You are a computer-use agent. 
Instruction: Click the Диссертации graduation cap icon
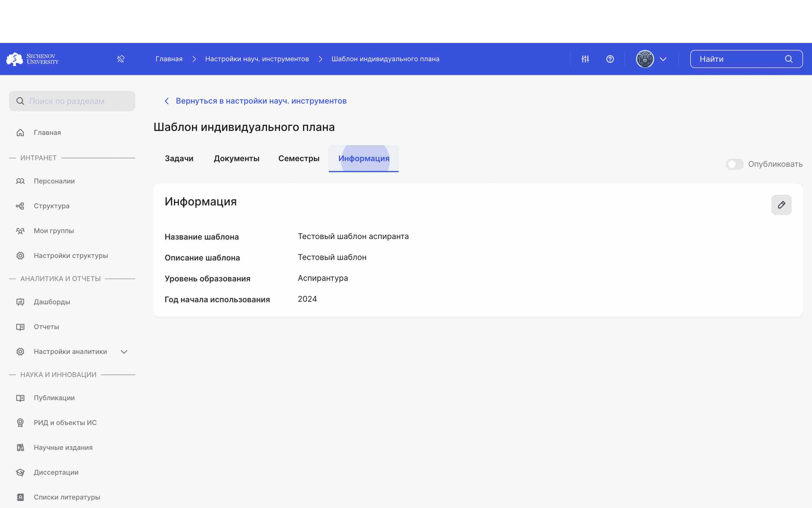coord(20,473)
